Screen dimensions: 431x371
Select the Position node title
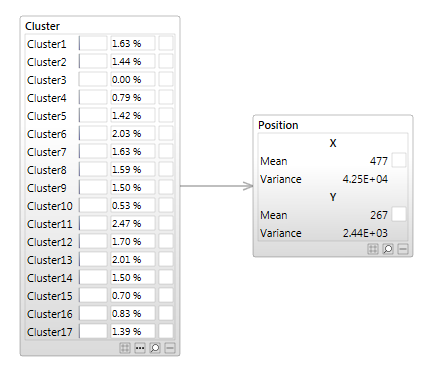[x=278, y=125]
